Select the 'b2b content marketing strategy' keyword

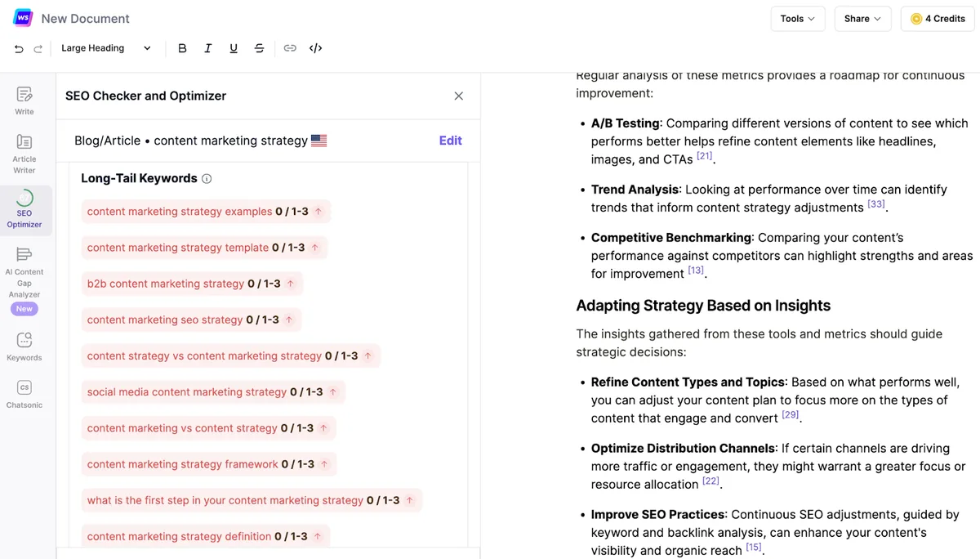point(192,284)
